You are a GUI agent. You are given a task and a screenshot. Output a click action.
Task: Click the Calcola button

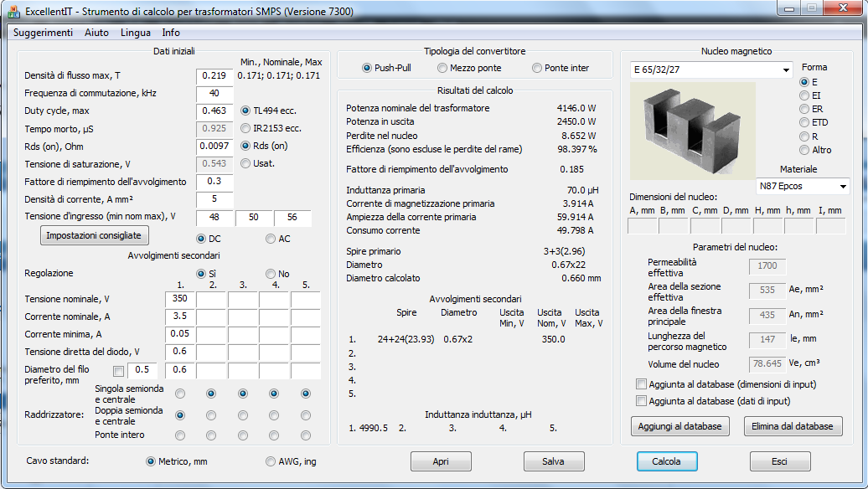(x=667, y=461)
